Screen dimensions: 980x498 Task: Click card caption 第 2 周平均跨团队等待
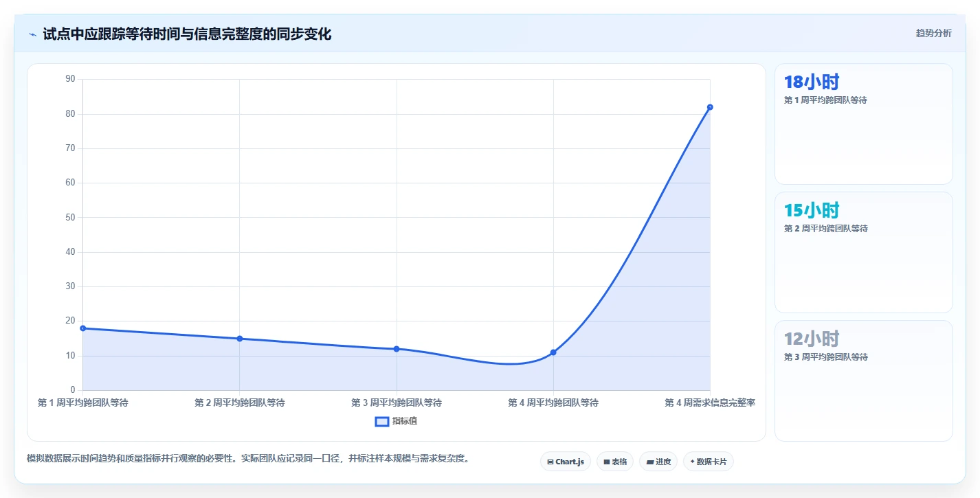click(x=825, y=229)
